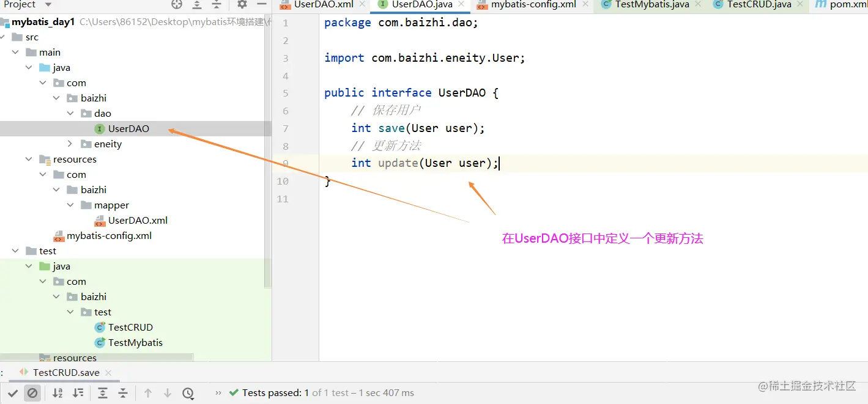
Task: Select src folder row
Action: [x=32, y=37]
